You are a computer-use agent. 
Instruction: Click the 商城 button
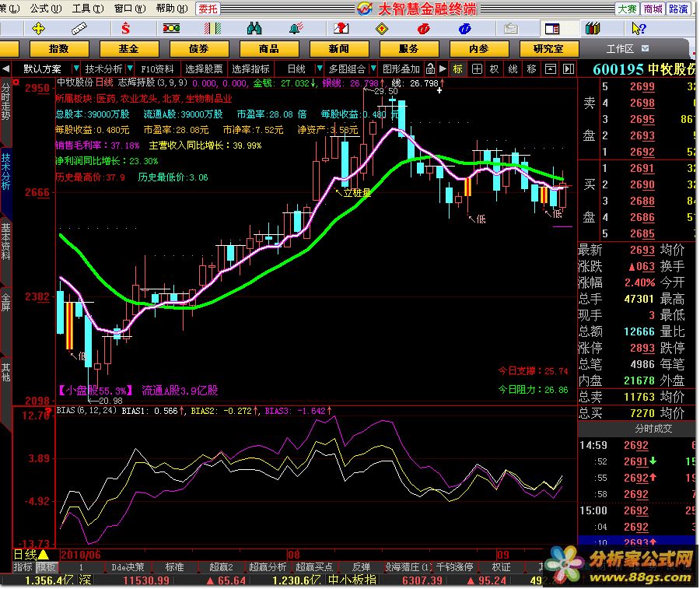[x=653, y=9]
